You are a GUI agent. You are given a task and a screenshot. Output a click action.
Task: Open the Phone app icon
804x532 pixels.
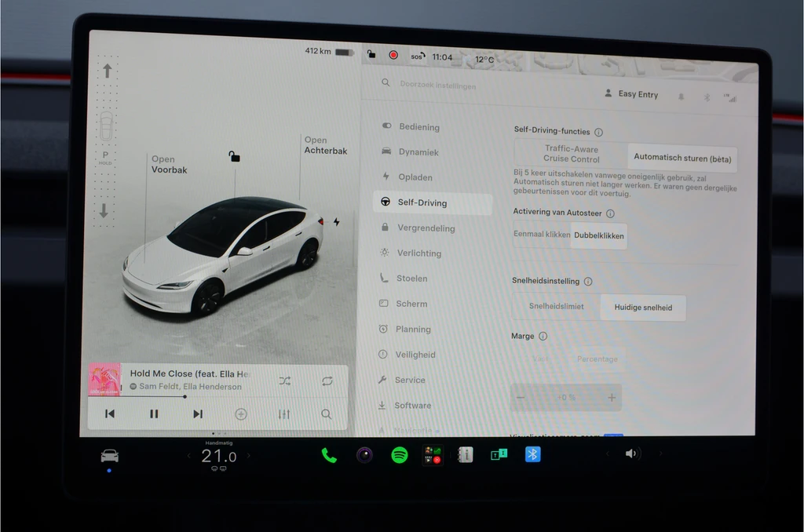point(329,454)
